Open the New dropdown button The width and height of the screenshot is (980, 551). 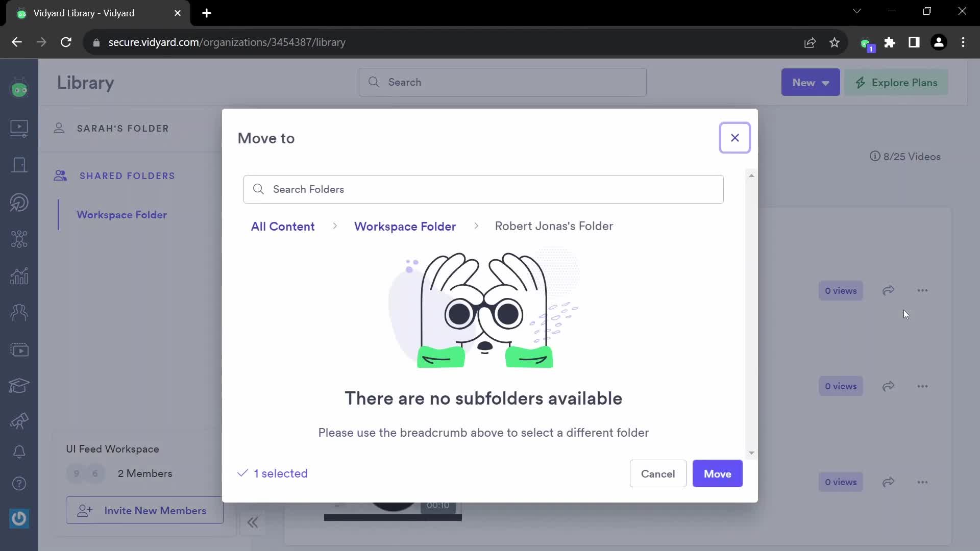click(x=810, y=82)
